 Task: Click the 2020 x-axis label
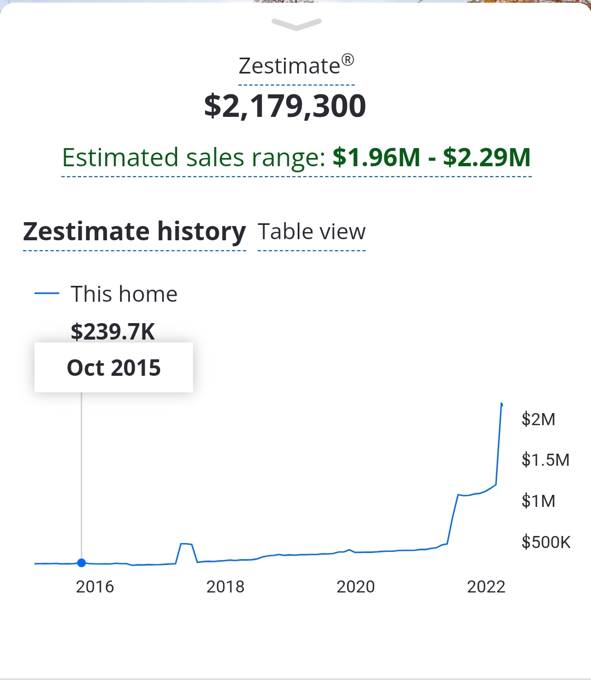356,586
